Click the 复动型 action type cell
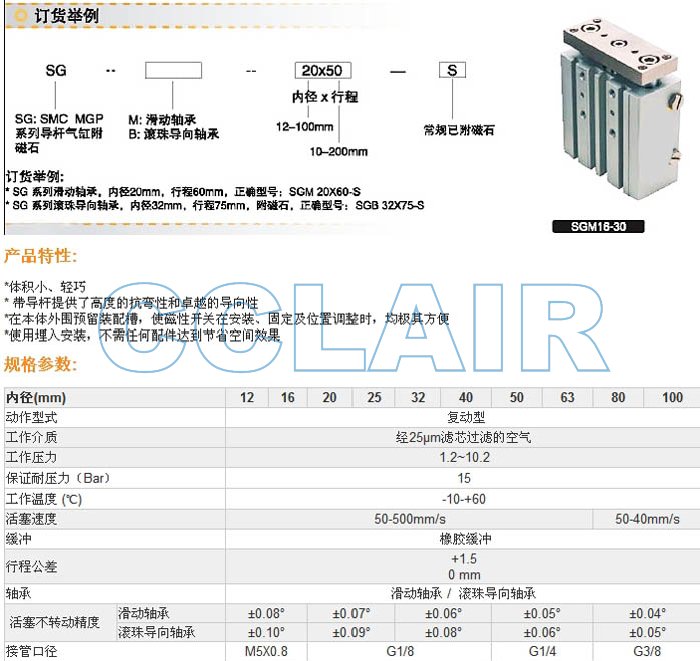Screen dimensions: 700x661 (465, 417)
